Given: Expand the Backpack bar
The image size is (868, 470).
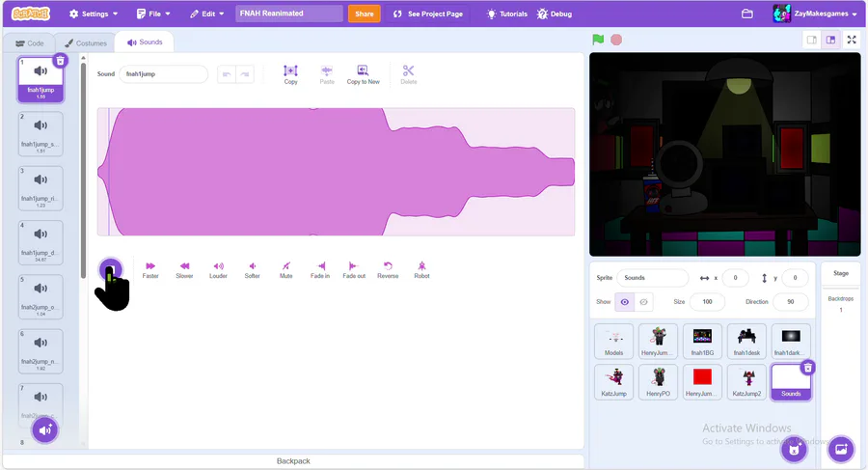Looking at the screenshot, I should [293, 461].
